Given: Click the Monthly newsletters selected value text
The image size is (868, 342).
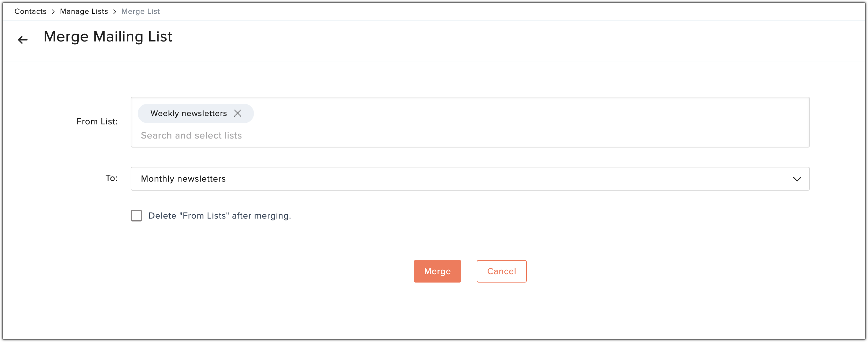Looking at the screenshot, I should pyautogui.click(x=183, y=179).
